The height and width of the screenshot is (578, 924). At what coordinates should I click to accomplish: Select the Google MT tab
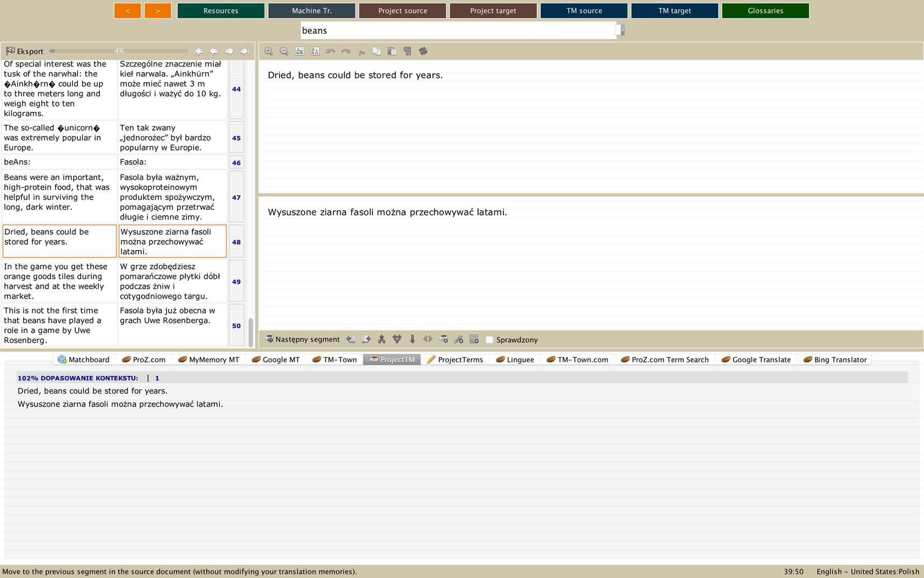click(x=276, y=360)
